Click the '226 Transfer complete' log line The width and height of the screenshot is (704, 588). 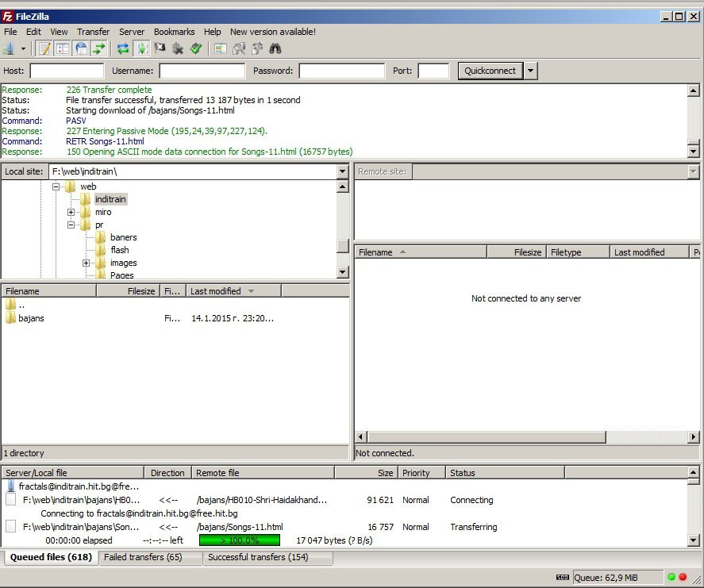pos(109,90)
